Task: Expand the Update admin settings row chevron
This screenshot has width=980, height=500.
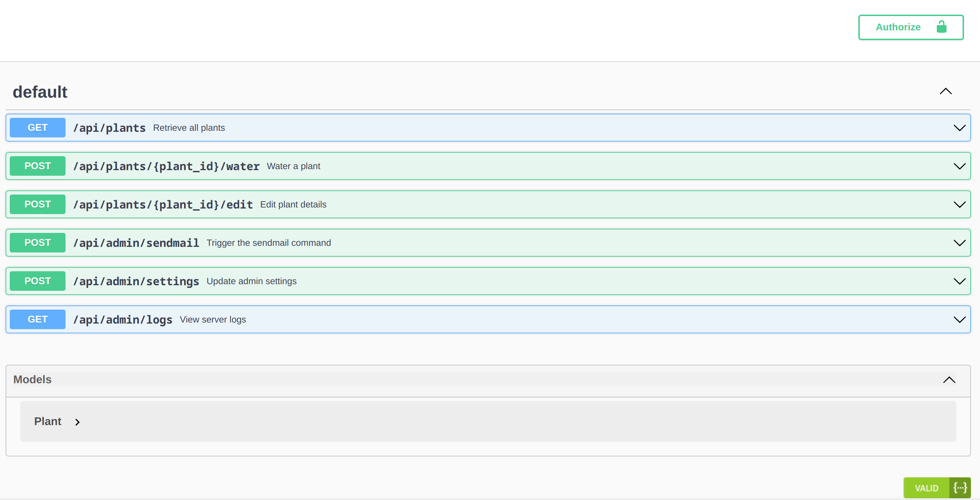Action: tap(959, 281)
